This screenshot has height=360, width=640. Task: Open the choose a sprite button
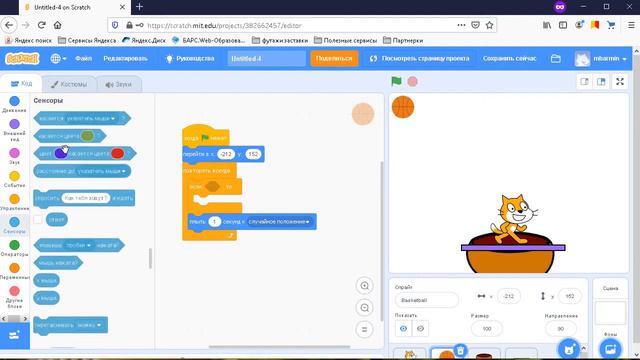click(569, 349)
